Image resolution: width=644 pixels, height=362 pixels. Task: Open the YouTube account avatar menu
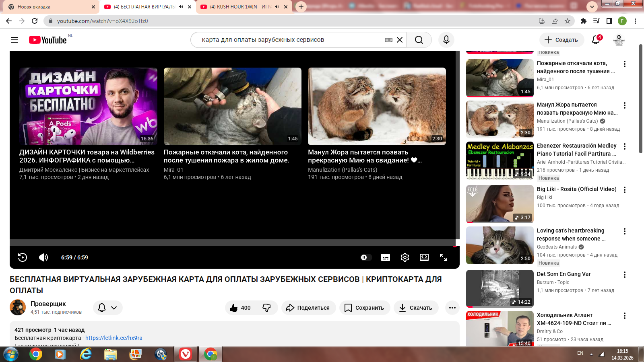tap(619, 40)
